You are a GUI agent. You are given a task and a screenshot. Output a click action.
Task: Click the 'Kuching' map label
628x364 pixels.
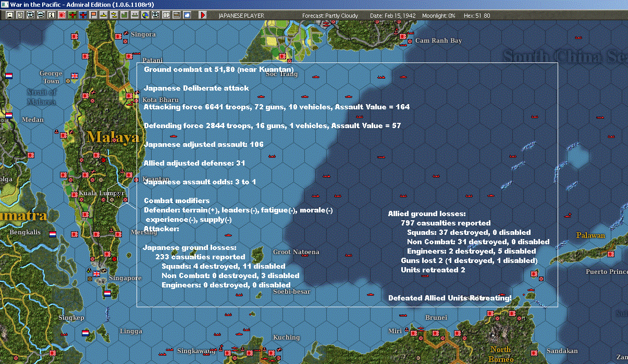click(x=286, y=337)
